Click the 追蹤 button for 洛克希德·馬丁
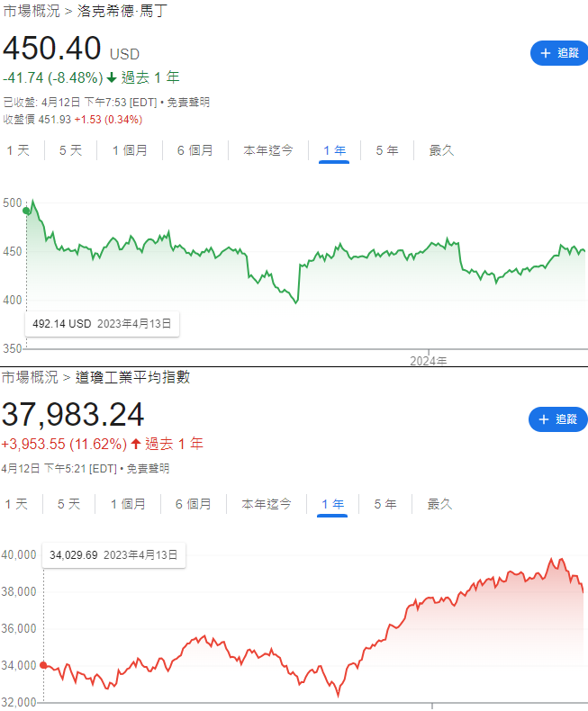The width and height of the screenshot is (588, 711). 558,53
